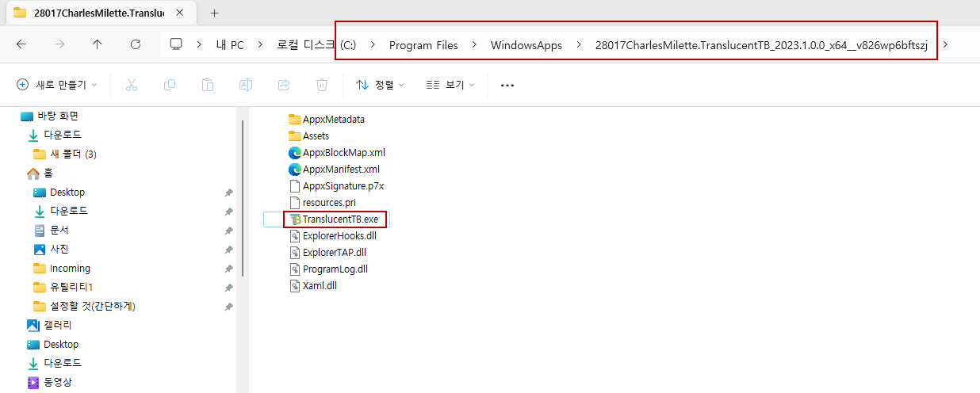Expand chevron after 로컬 디스크 (C:)
This screenshot has width=980, height=393.
[x=373, y=44]
